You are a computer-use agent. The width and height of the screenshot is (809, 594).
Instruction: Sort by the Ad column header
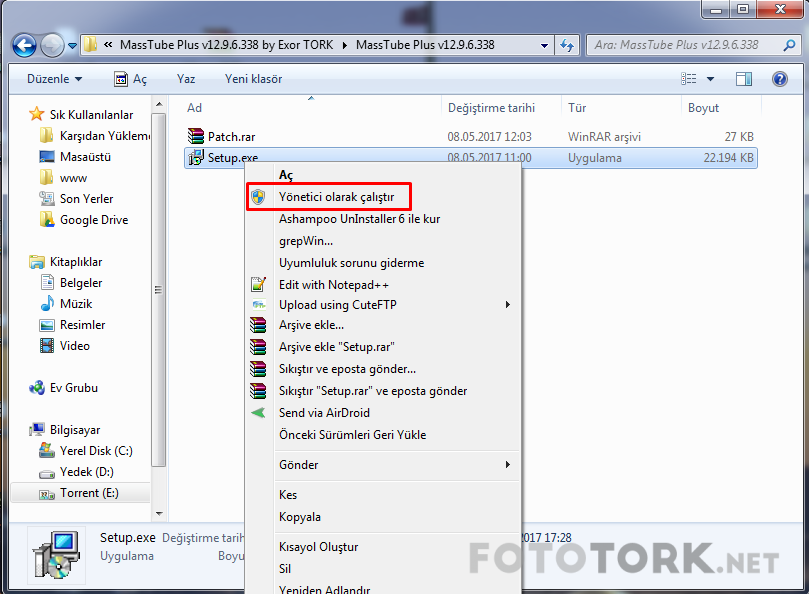click(x=195, y=108)
